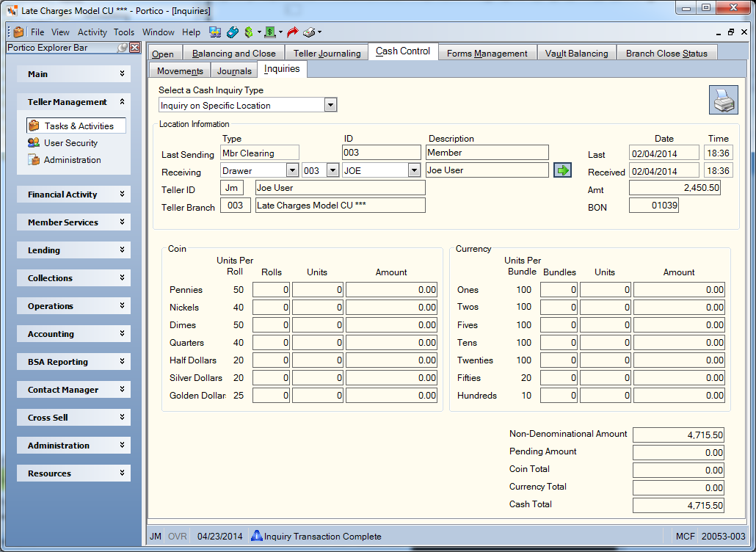
Task: Open the Journals sub-tab
Action: tap(234, 71)
